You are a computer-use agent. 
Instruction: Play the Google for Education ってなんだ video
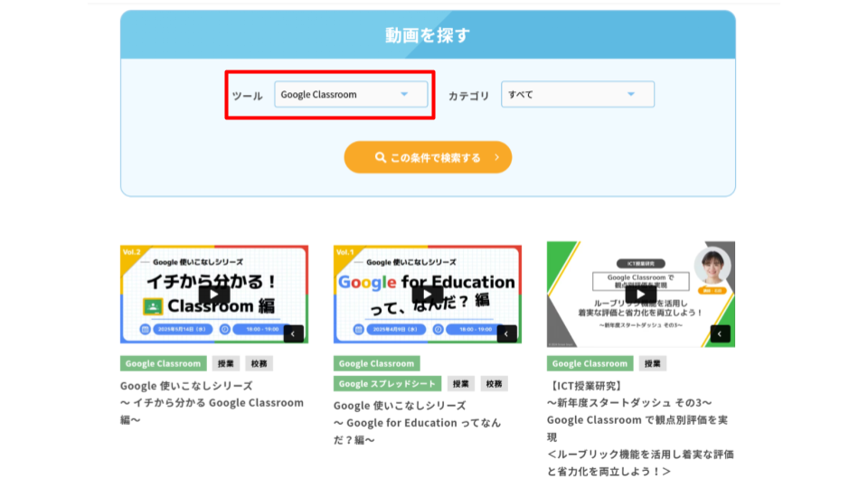427,295
